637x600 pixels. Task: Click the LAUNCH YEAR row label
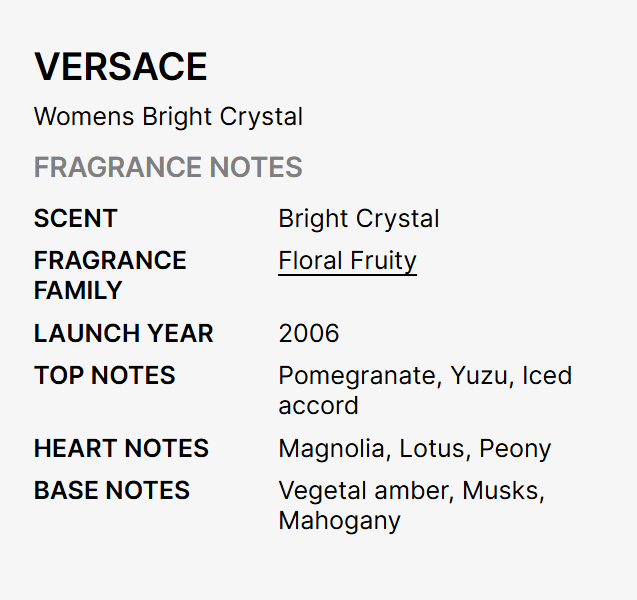click(124, 333)
